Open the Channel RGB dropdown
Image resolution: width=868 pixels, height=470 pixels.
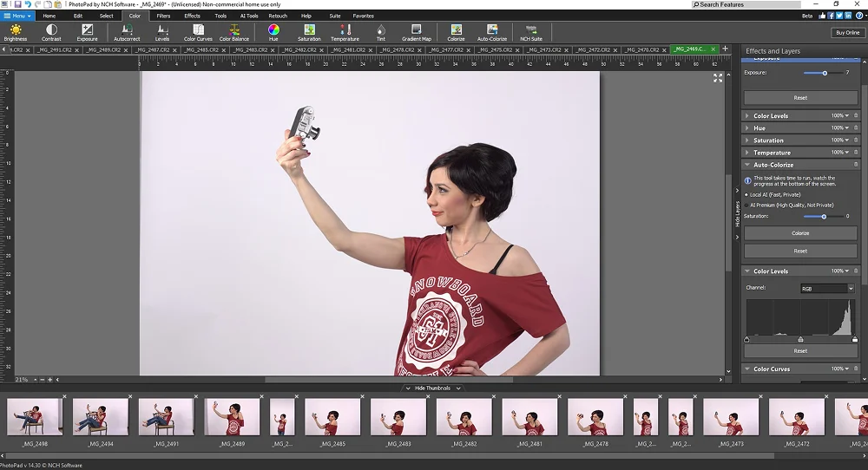(x=827, y=288)
